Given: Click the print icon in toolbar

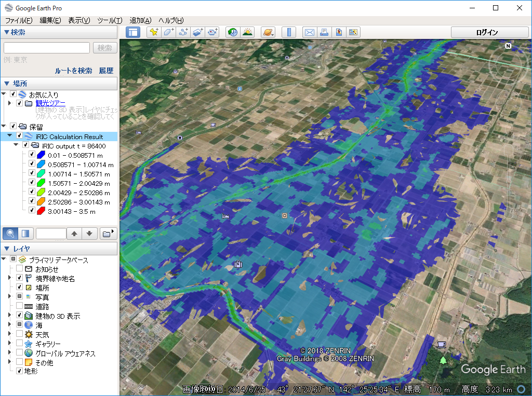Looking at the screenshot, I should click(324, 32).
